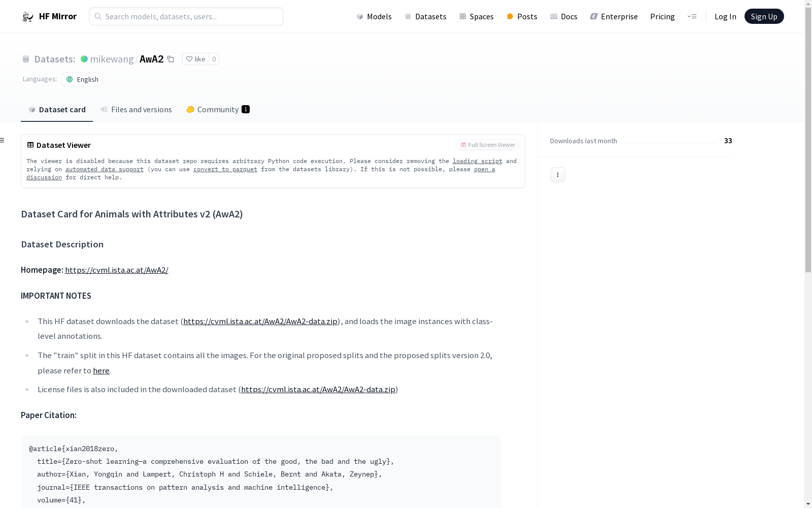Click the heart like button
Image resolution: width=812 pixels, height=508 pixels.
(195, 59)
